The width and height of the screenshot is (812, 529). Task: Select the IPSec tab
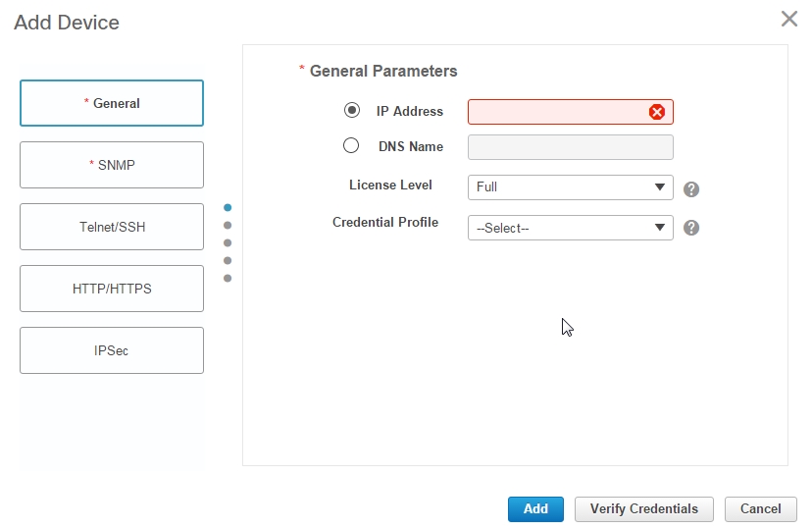112,350
